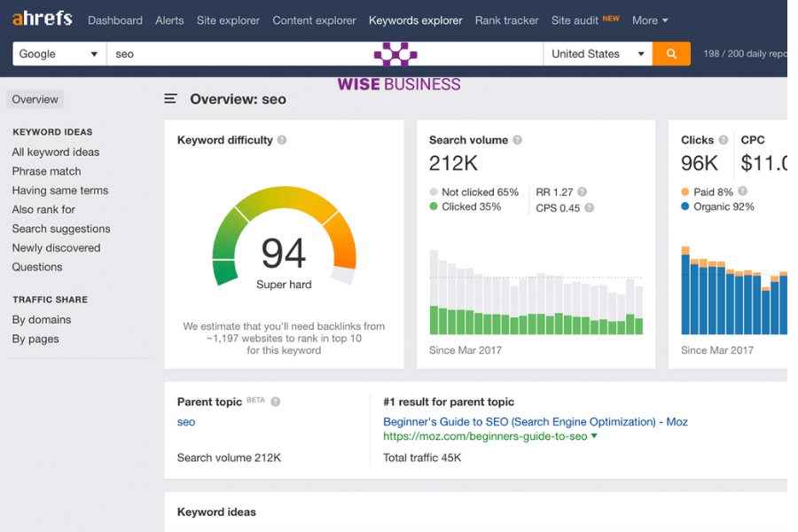The width and height of the screenshot is (798, 532).
Task: Open Content explorer in the top navigation
Action: (314, 20)
